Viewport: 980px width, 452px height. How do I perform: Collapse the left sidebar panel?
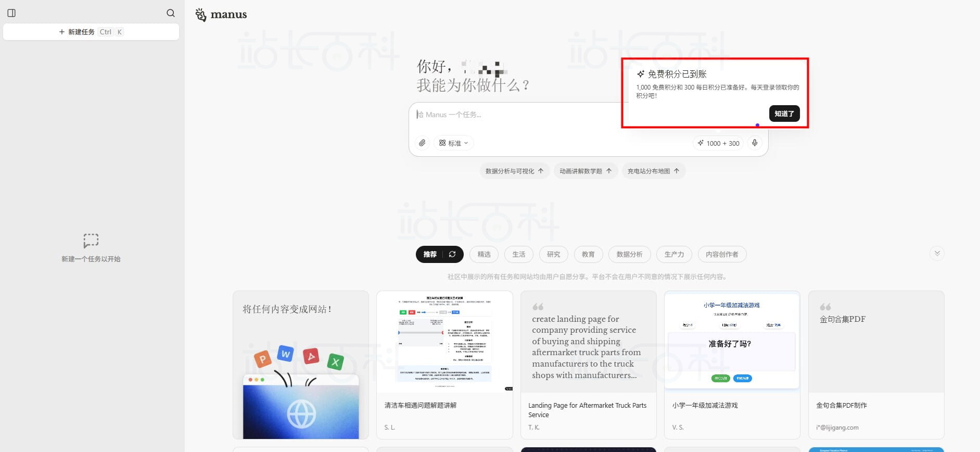(x=11, y=13)
